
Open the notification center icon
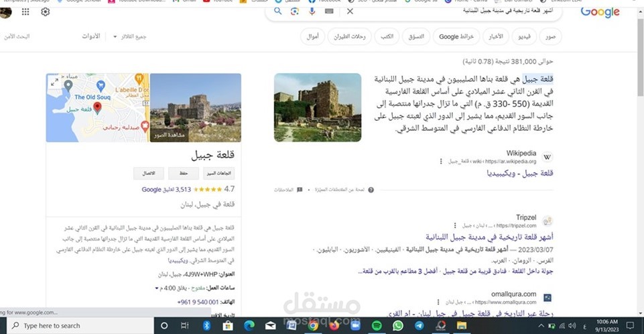point(630,326)
